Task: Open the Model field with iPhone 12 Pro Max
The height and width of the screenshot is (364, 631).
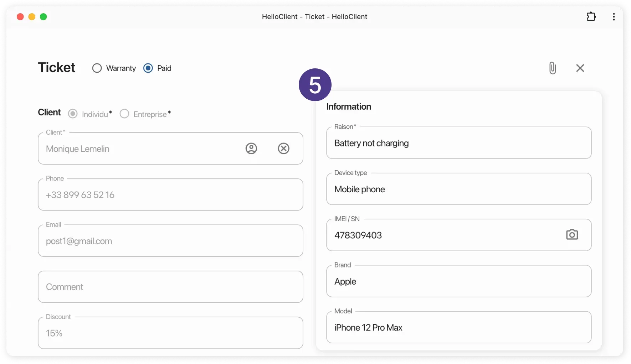Action: 458,327
